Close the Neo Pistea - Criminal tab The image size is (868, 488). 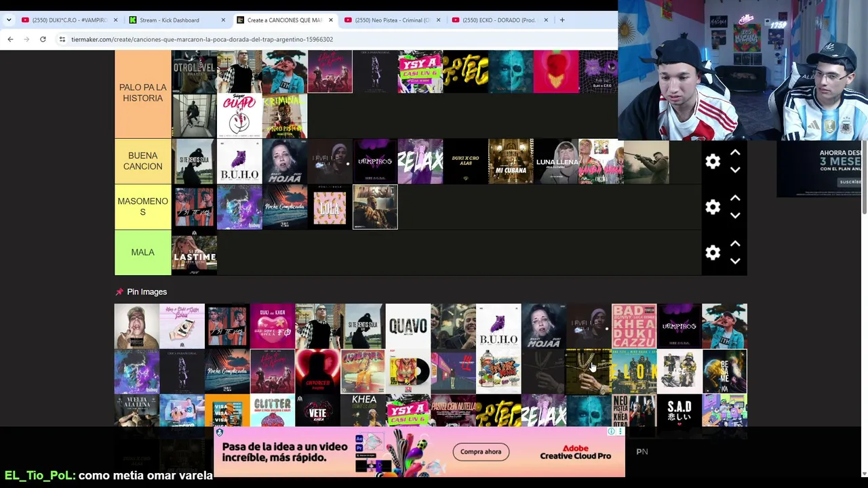pos(438,20)
